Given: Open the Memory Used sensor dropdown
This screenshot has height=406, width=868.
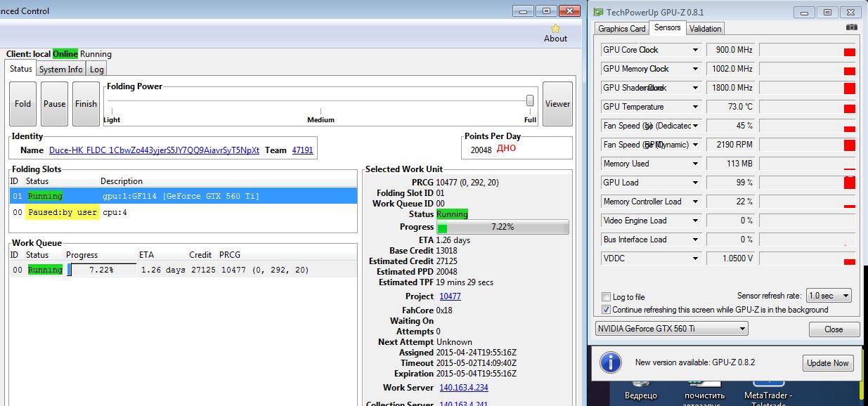Looking at the screenshot, I should (695, 164).
